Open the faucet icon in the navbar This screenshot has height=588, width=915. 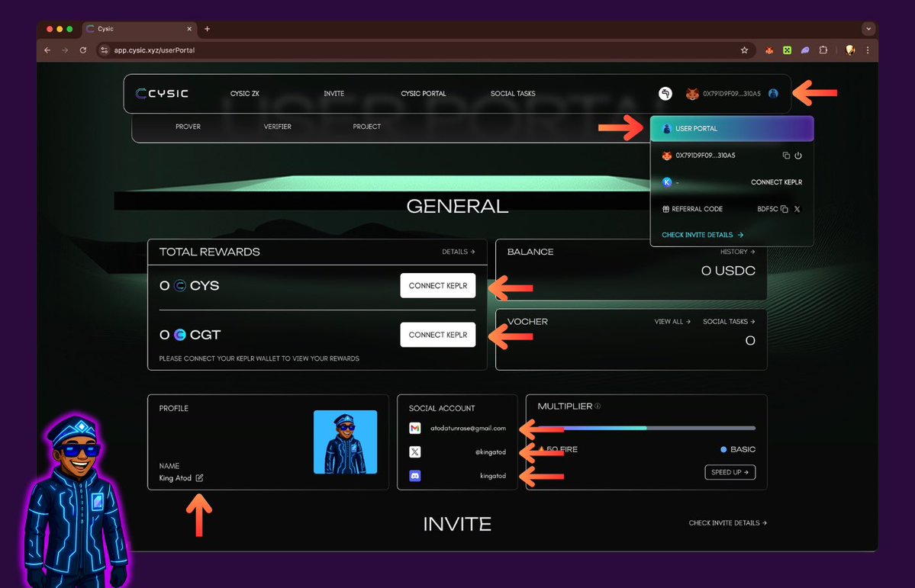pyautogui.click(x=665, y=93)
